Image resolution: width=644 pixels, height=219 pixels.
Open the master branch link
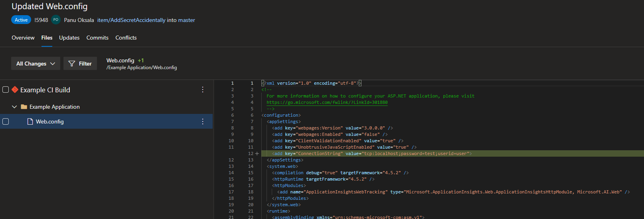186,20
